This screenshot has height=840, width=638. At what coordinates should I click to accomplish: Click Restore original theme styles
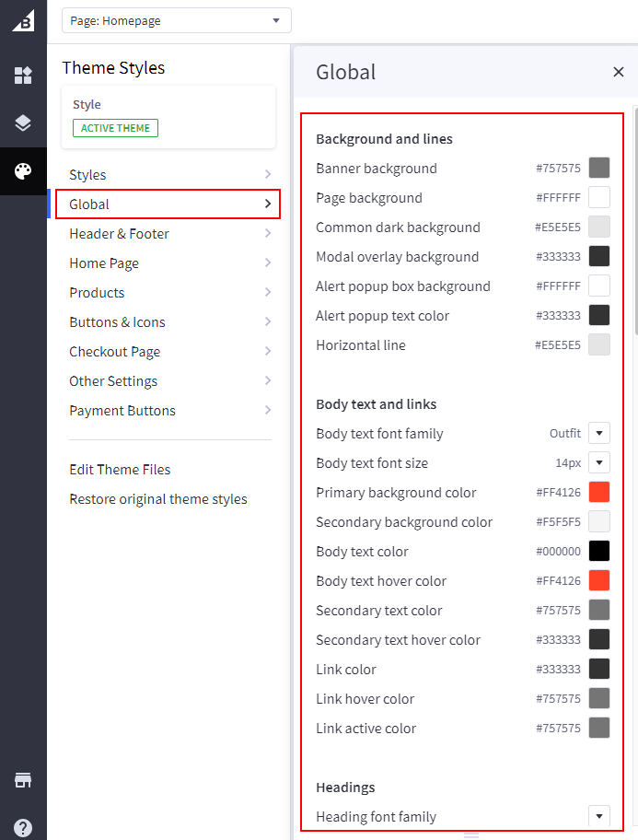(158, 499)
